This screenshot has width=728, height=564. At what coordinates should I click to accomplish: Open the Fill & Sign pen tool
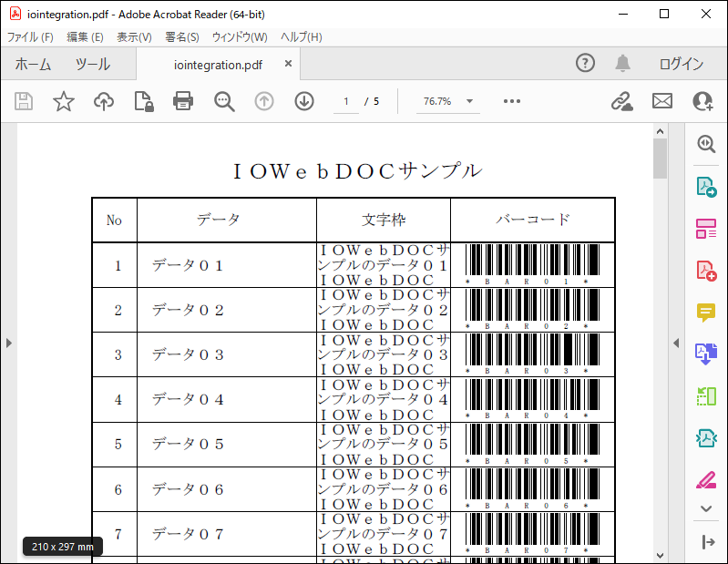pos(706,480)
